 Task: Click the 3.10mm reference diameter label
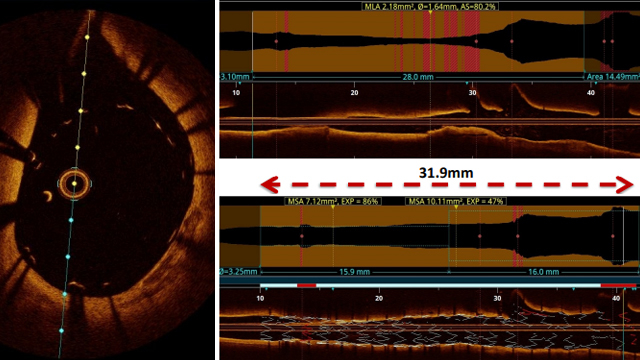(235, 77)
